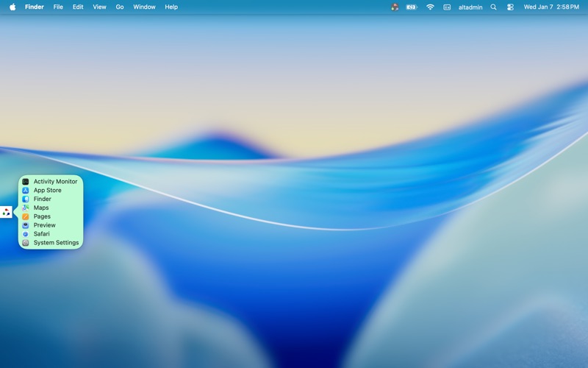This screenshot has height=368, width=588.
Task: Click the battery status icon
Action: coord(412,7)
